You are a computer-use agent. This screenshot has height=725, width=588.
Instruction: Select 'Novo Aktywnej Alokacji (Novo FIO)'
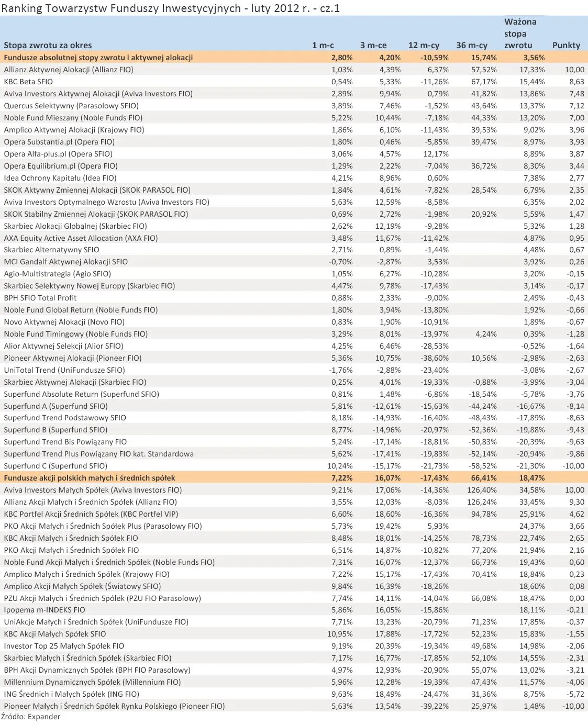point(64,322)
